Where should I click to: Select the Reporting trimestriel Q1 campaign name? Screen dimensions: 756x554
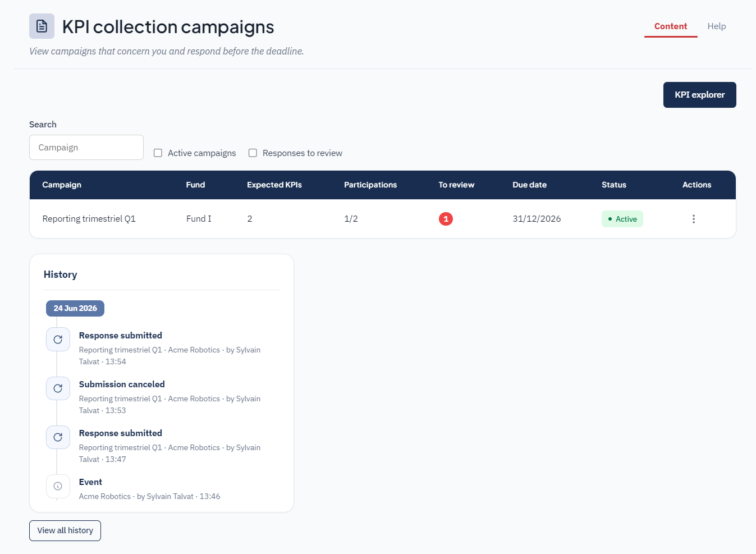pos(89,219)
